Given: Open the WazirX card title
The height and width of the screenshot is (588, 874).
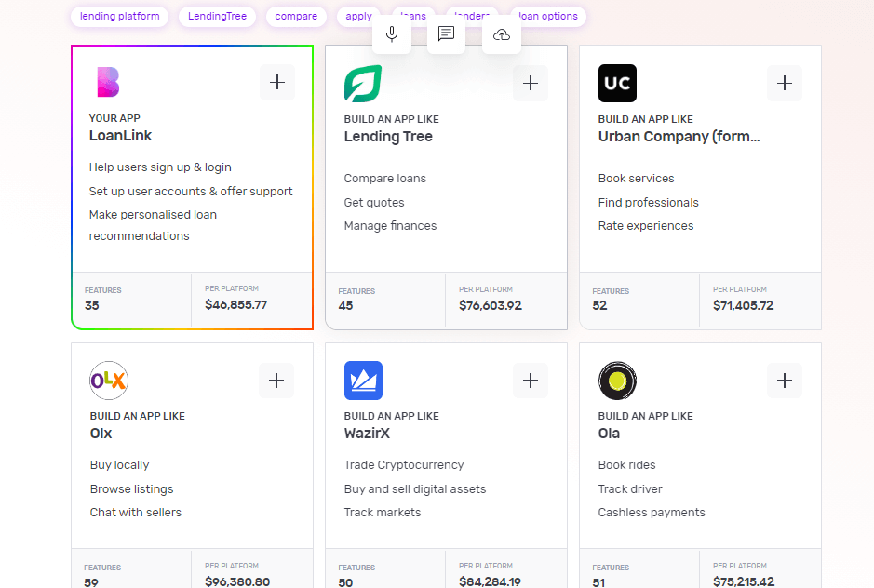Looking at the screenshot, I should point(367,433).
